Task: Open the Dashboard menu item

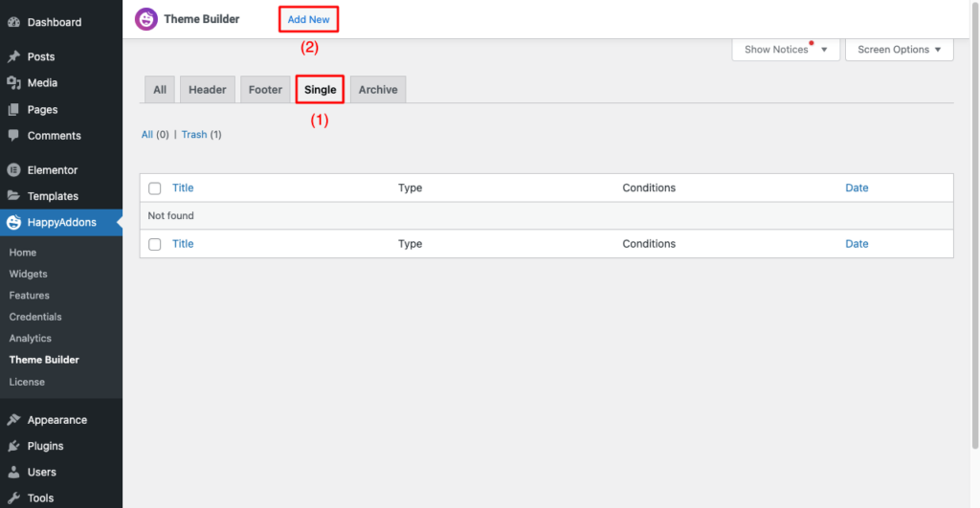Action: [x=61, y=22]
